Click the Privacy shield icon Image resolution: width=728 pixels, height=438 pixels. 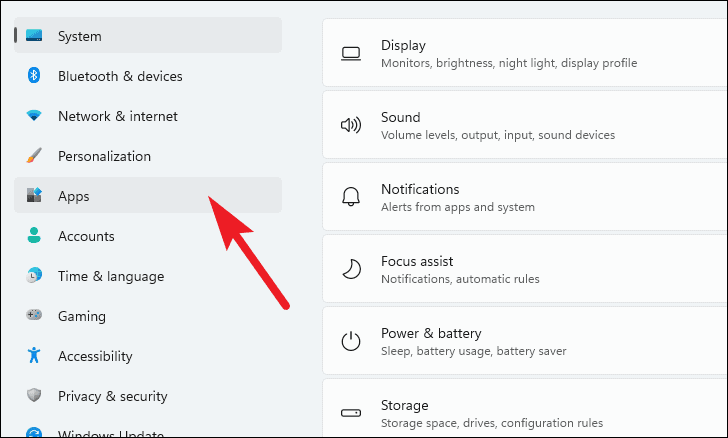[34, 395]
